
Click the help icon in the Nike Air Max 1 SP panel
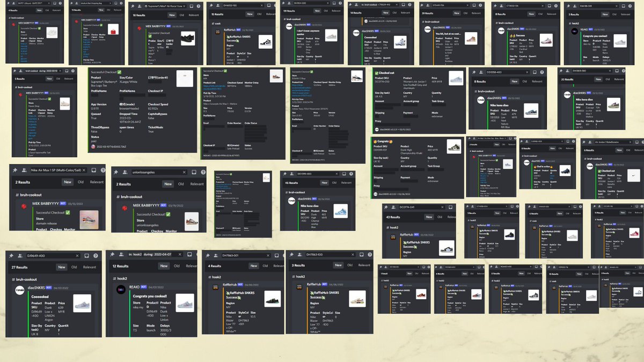coord(103,170)
